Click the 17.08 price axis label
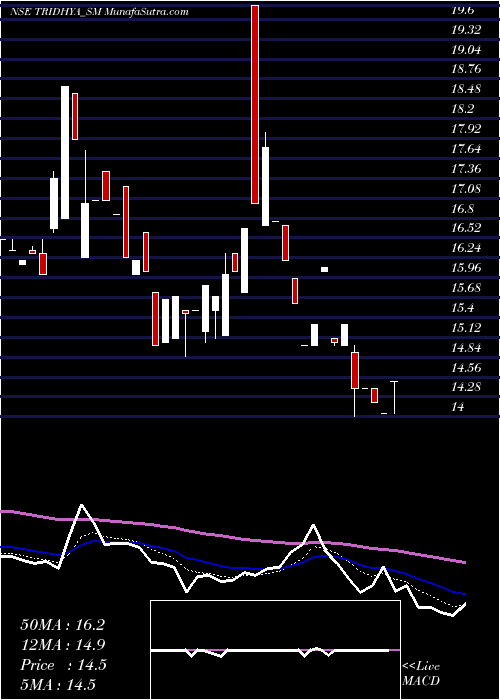The height and width of the screenshot is (700, 500). click(x=466, y=188)
